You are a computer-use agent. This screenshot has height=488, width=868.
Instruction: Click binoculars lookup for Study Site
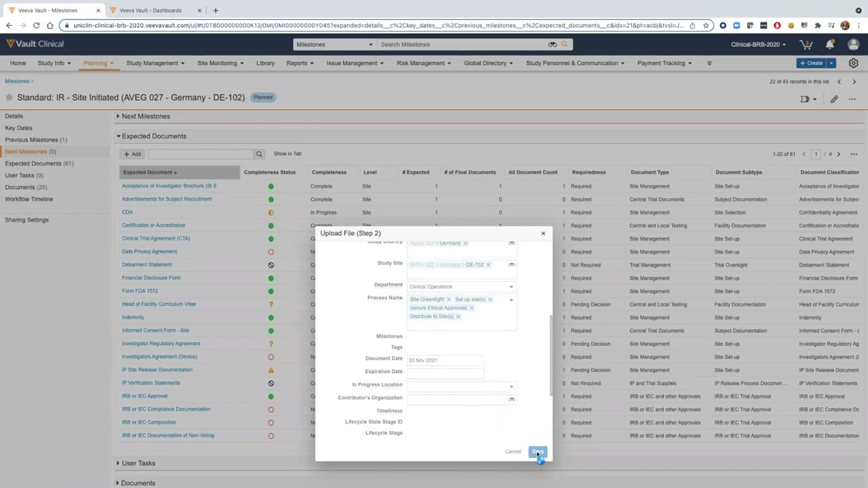pos(512,265)
